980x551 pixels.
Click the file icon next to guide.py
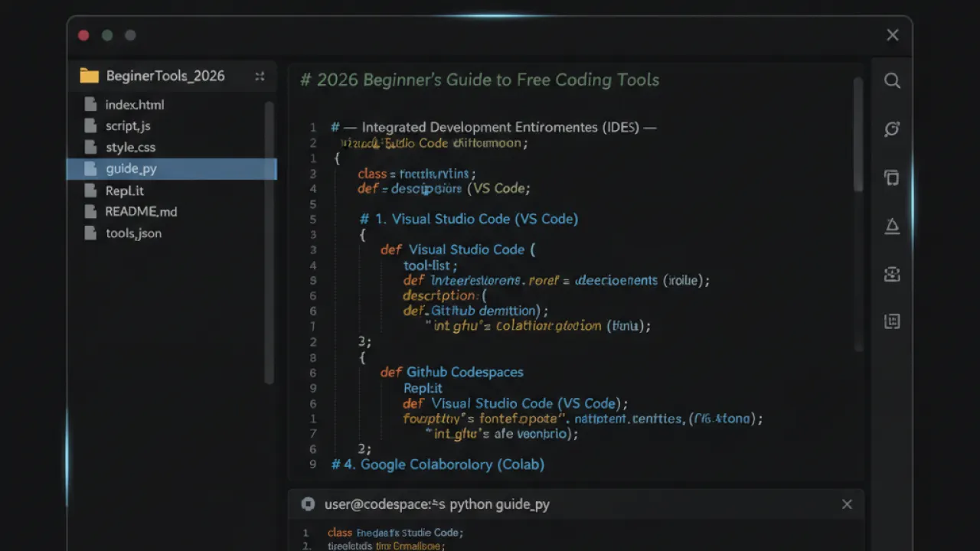[90, 168]
